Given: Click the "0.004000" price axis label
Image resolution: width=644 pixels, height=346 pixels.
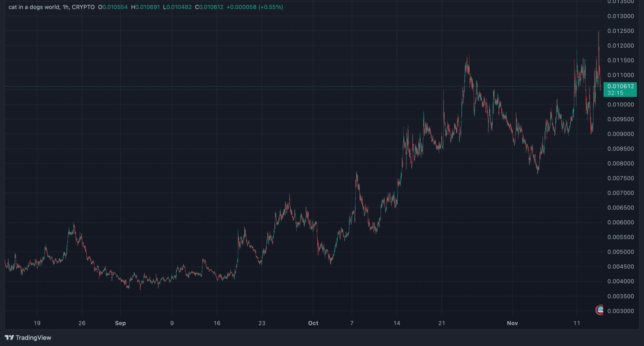Looking at the screenshot, I should click(x=622, y=281).
